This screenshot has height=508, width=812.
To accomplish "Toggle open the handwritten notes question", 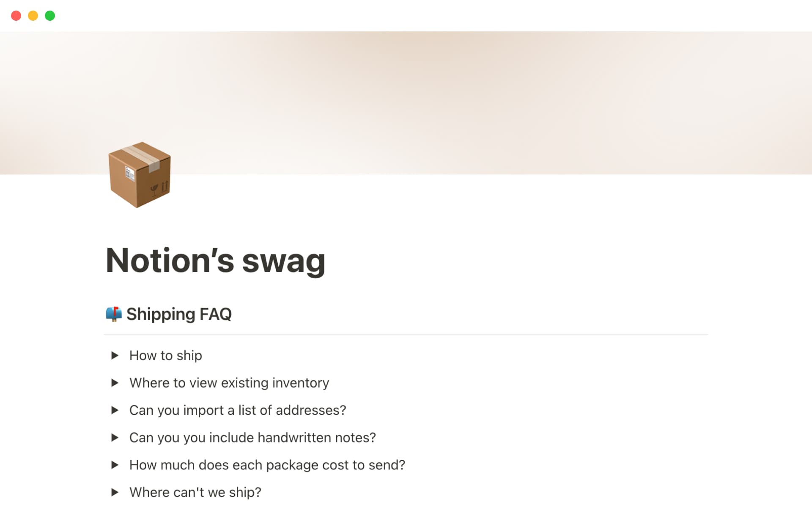I will [115, 438].
